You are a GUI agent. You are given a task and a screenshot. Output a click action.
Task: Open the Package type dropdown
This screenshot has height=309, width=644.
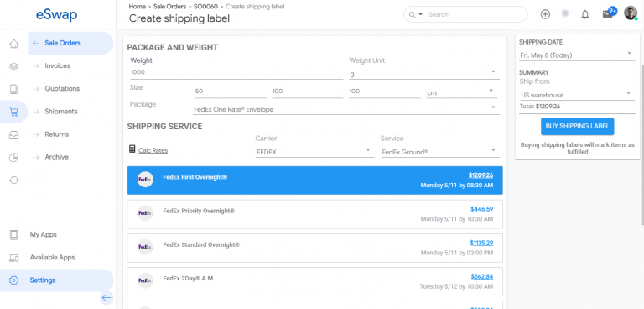coord(346,109)
